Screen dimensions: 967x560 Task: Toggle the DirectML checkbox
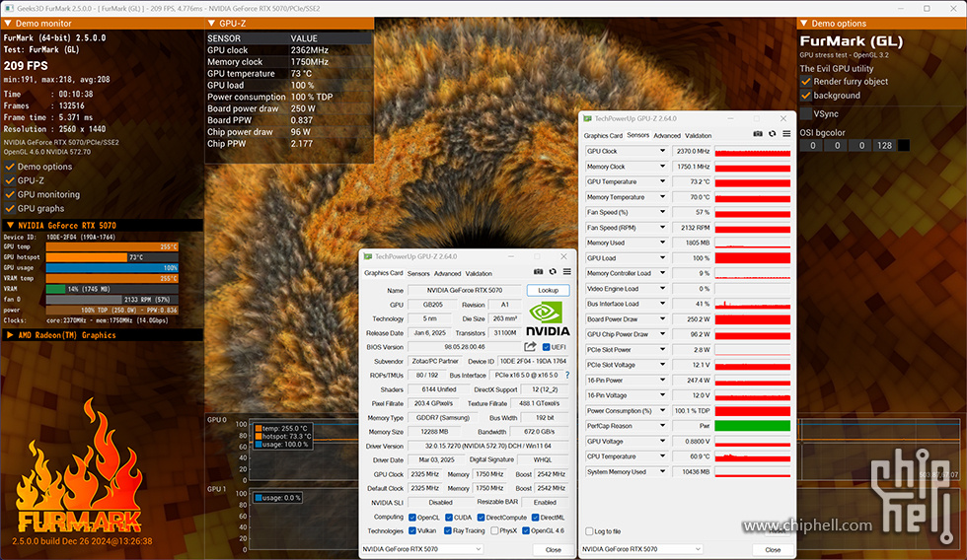point(535,518)
